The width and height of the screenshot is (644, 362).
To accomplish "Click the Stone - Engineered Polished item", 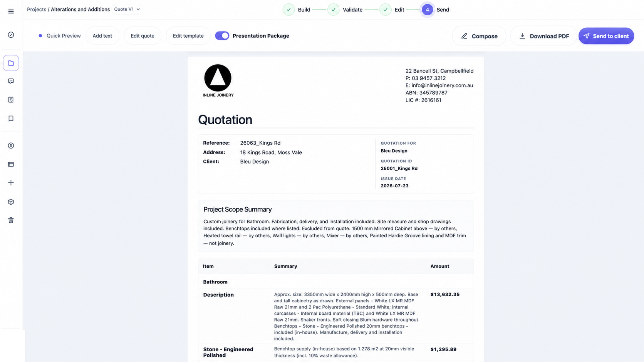I will (228, 352).
